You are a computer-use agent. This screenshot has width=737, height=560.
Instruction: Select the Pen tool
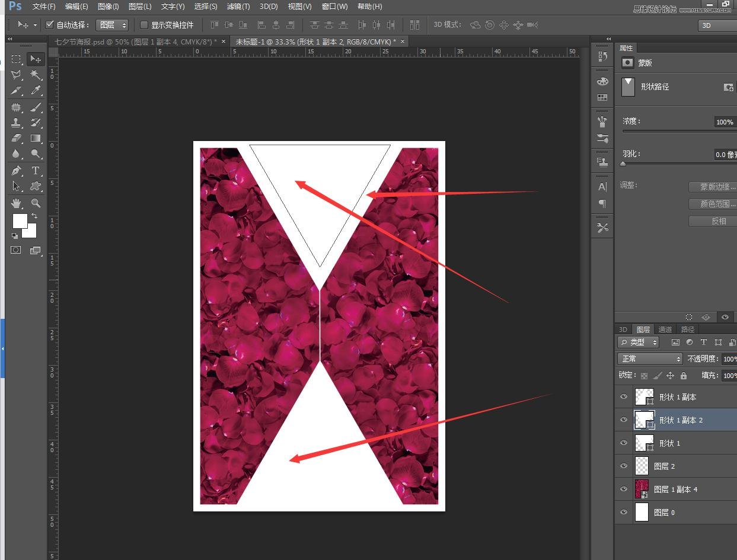[x=17, y=171]
